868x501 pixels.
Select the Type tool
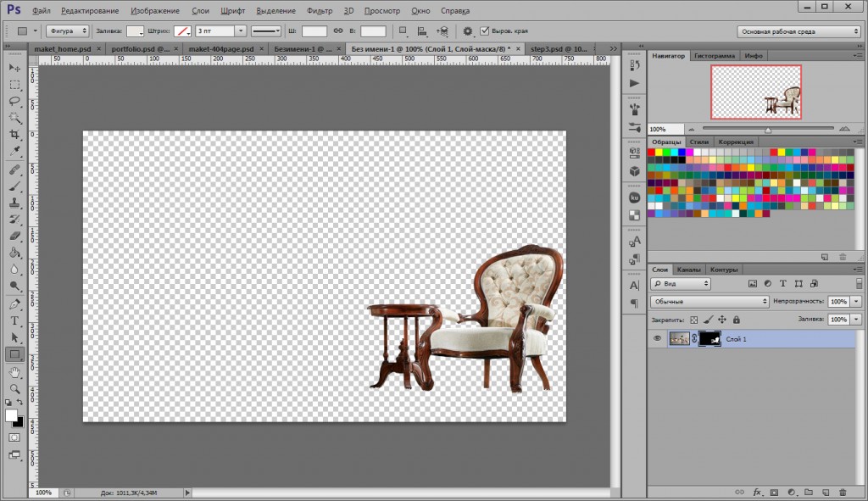pos(14,320)
